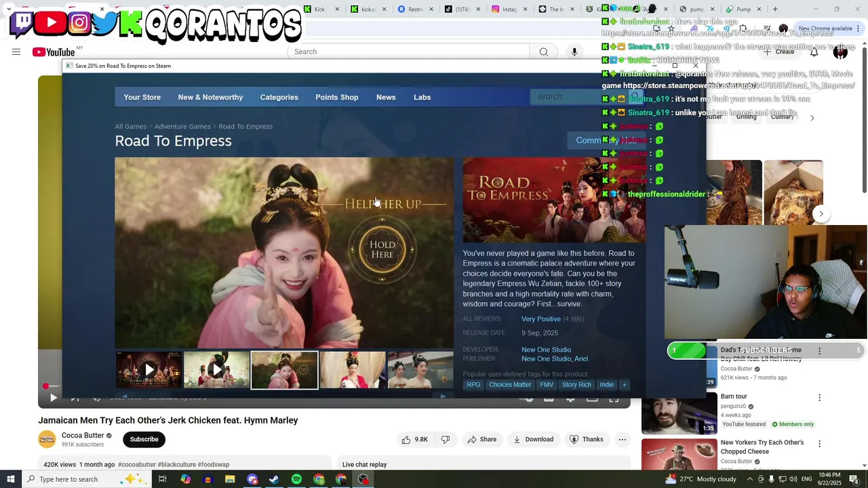868x488 pixels.
Task: Open New & Noteworthy in Steam
Action: click(210, 97)
